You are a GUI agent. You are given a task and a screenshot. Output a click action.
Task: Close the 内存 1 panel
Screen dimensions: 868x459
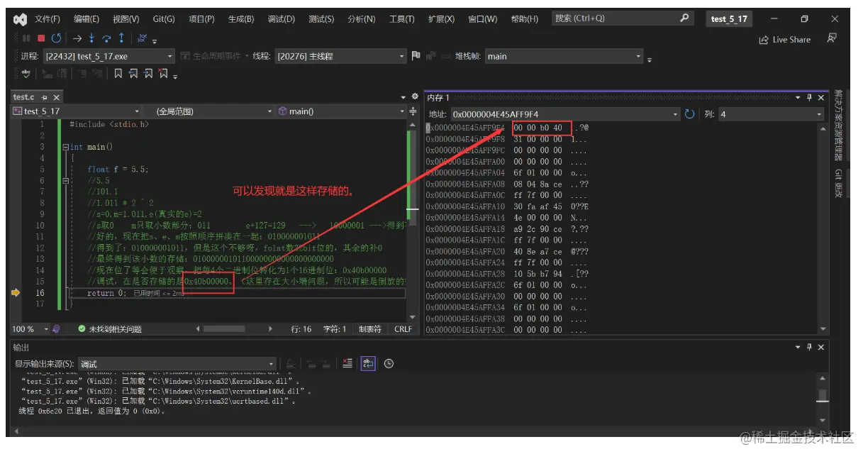(x=821, y=97)
